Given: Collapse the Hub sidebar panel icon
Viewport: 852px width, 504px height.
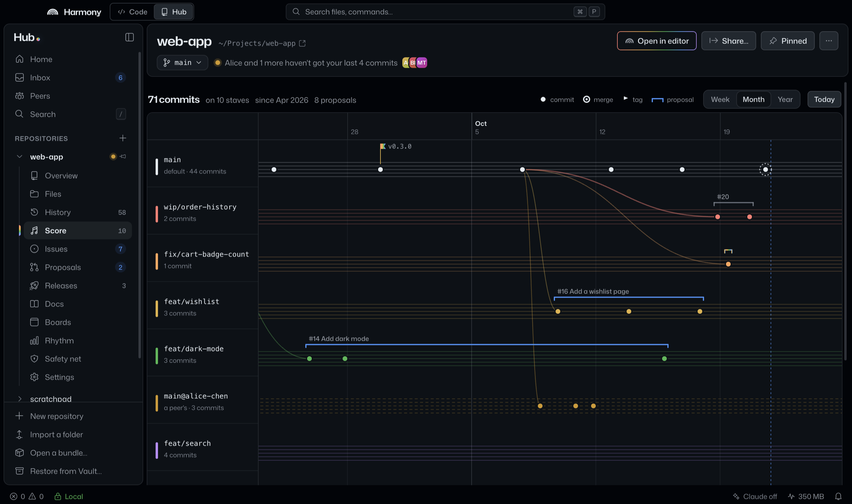Looking at the screenshot, I should pyautogui.click(x=130, y=38).
